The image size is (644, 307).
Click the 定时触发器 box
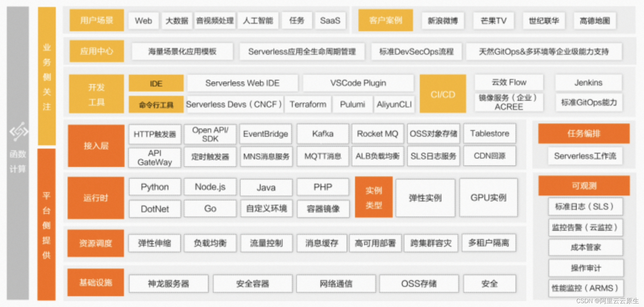point(210,157)
